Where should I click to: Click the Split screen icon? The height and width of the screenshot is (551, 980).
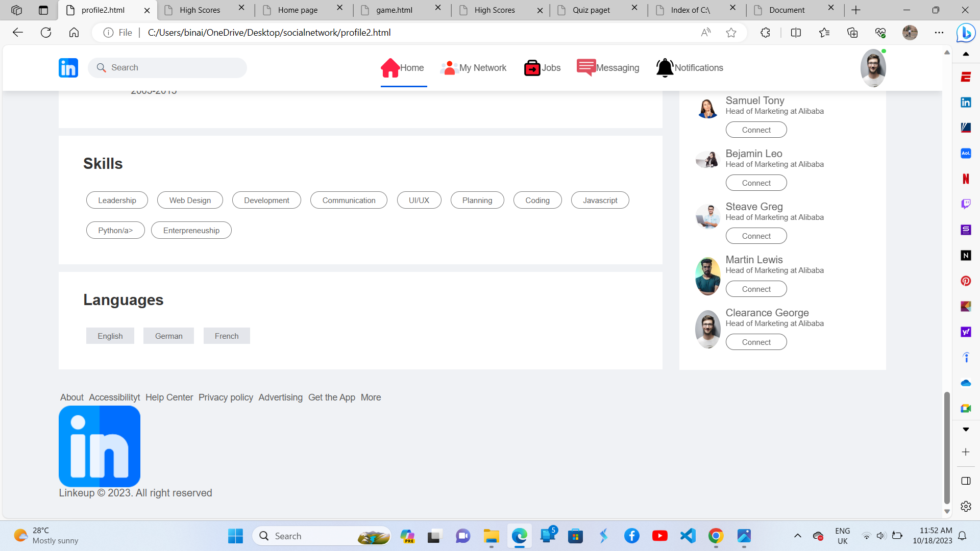point(796,33)
